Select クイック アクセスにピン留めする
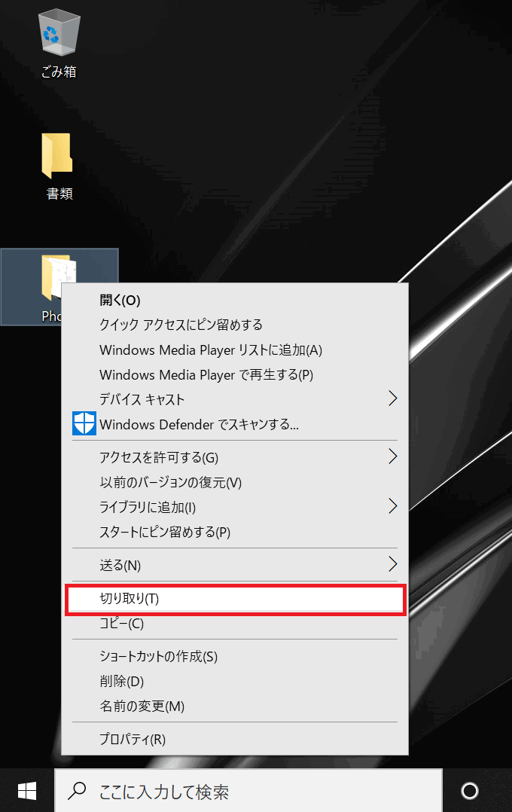The height and width of the screenshot is (812, 512). tap(235, 325)
